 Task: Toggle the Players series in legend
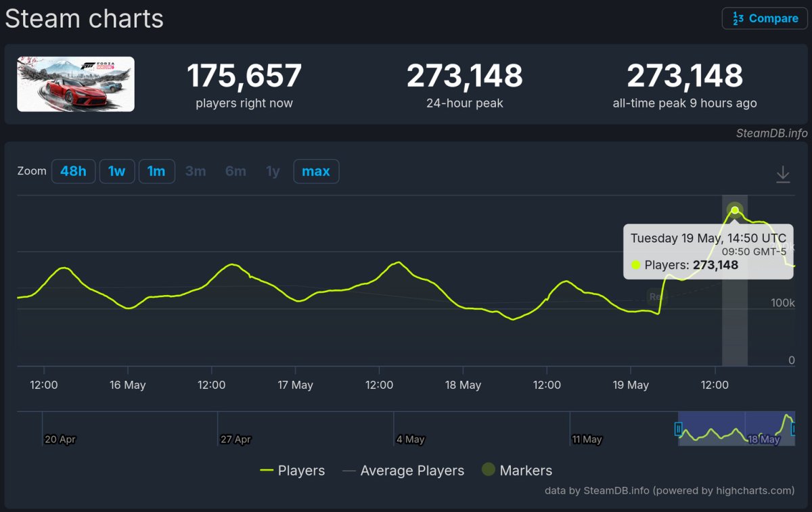click(292, 471)
